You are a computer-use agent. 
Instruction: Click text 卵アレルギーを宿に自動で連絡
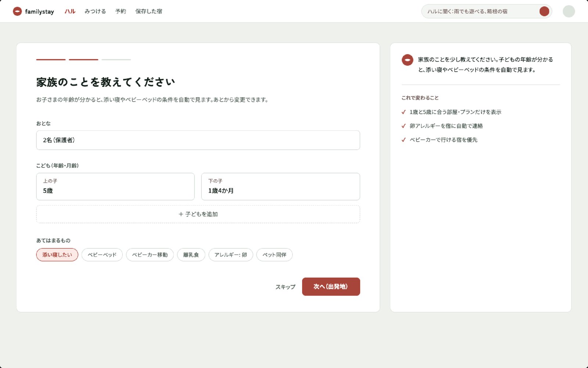[446, 126]
